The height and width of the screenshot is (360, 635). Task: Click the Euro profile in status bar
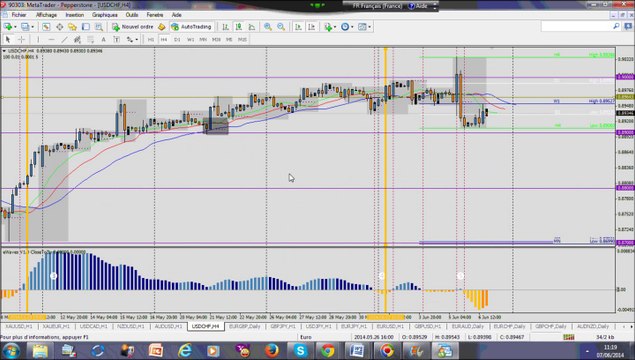point(306,337)
